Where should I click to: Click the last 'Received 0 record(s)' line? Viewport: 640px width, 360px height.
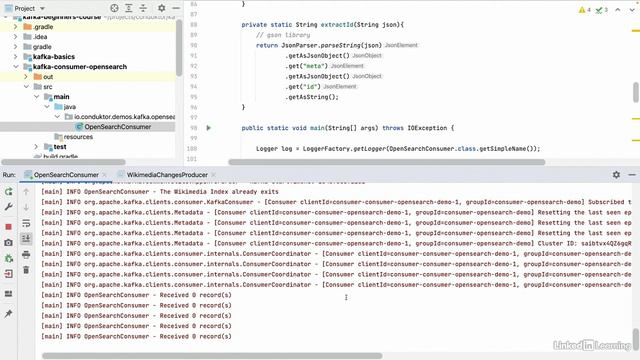tap(136, 336)
